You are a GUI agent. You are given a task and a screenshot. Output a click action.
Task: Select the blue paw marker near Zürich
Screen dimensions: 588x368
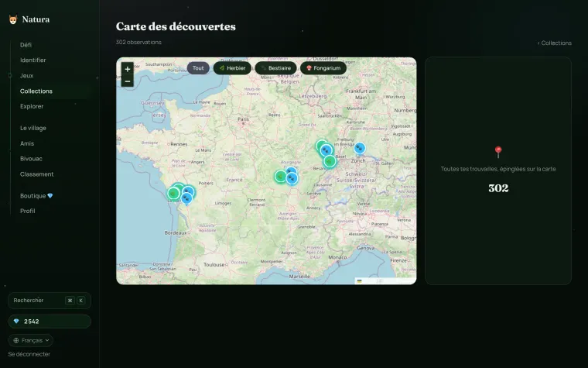coord(360,148)
